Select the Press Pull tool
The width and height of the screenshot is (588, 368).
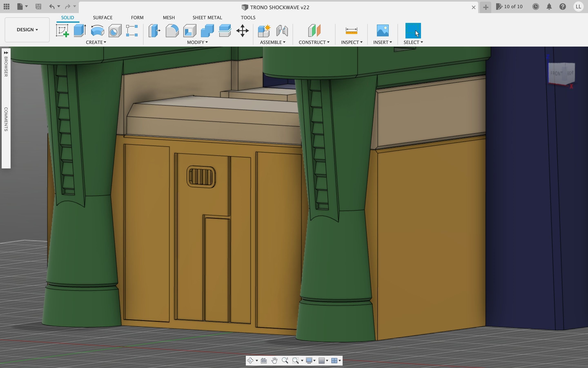pyautogui.click(x=155, y=31)
